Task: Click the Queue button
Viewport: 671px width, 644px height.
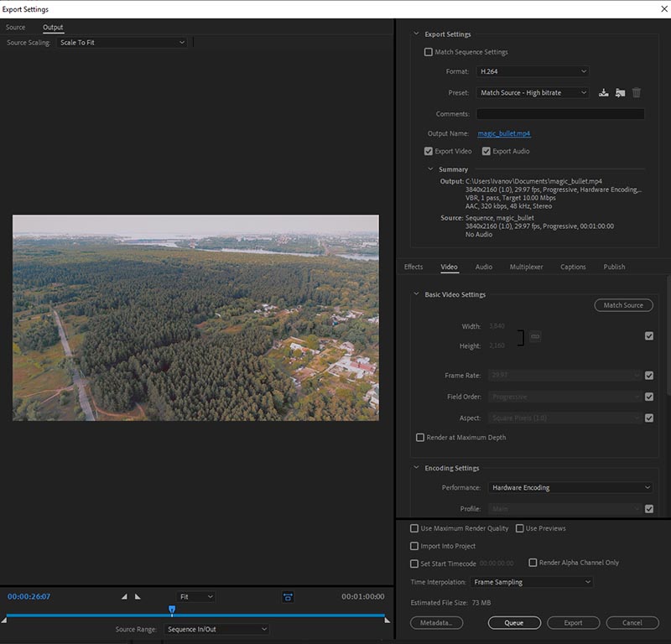Action: coord(513,623)
